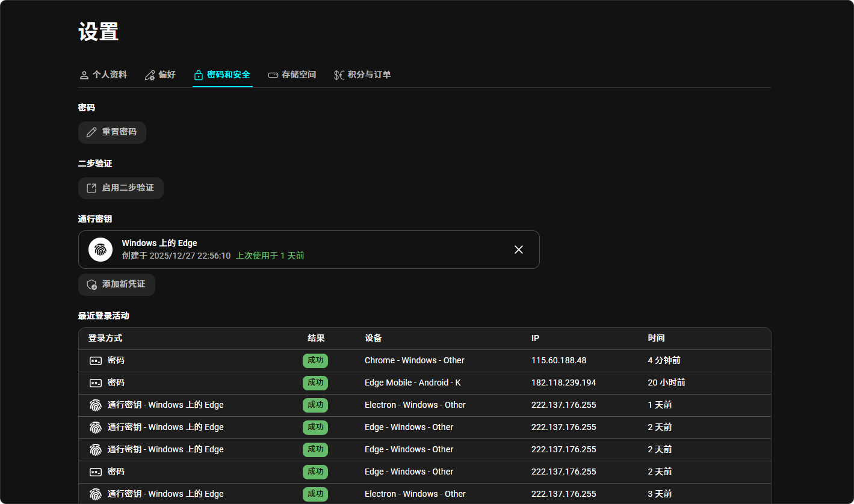This screenshot has width=854, height=504.
Task: Select the 密码和安全 tab
Action: click(222, 75)
